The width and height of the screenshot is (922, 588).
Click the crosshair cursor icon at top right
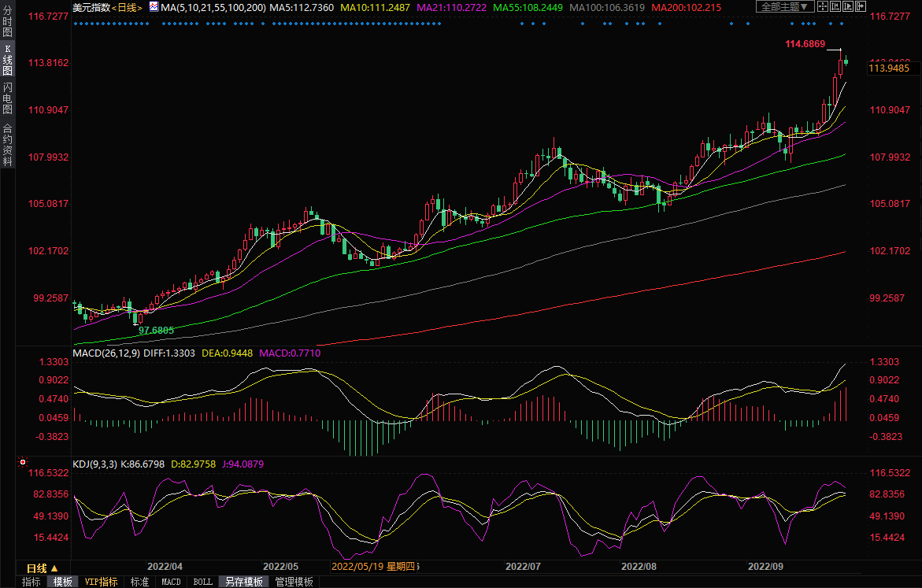[822, 7]
